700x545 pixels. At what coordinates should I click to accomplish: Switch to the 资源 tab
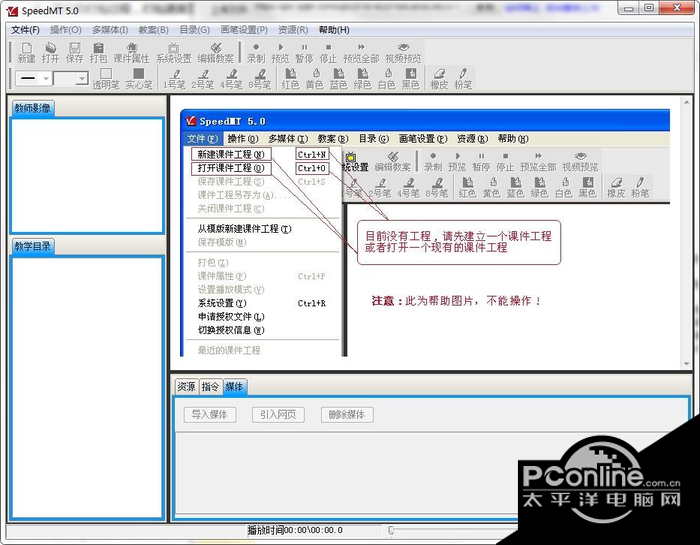186,387
